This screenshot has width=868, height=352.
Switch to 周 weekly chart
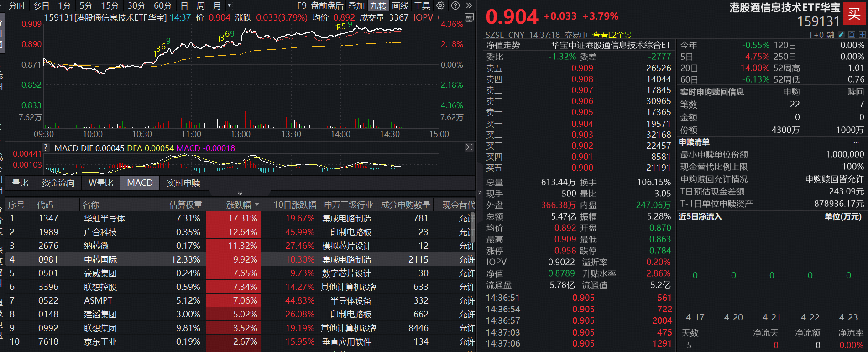(x=200, y=6)
